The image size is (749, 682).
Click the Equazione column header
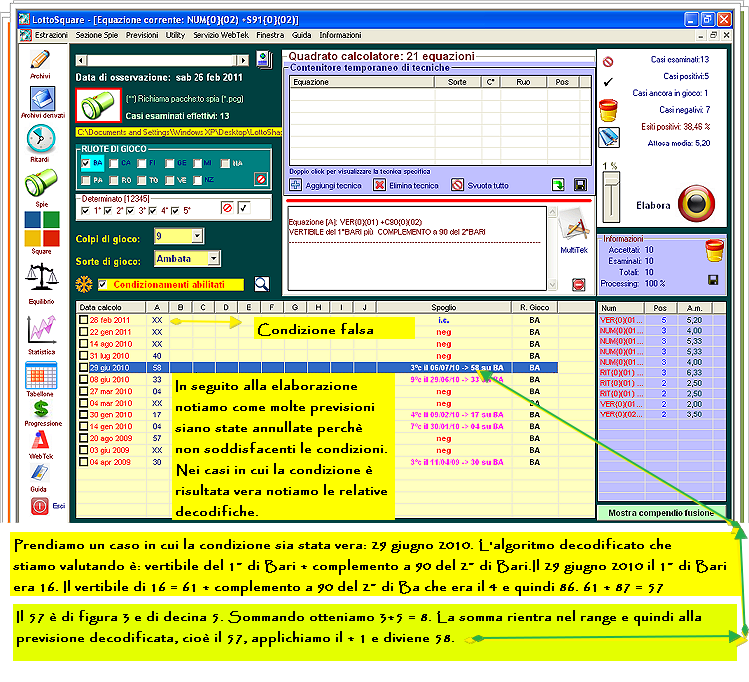tap(362, 82)
